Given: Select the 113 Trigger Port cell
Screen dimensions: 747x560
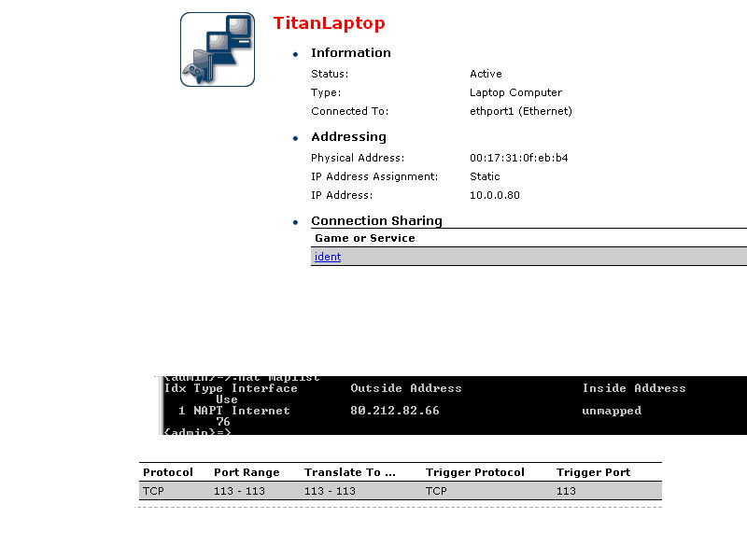Looking at the screenshot, I should (x=567, y=491).
